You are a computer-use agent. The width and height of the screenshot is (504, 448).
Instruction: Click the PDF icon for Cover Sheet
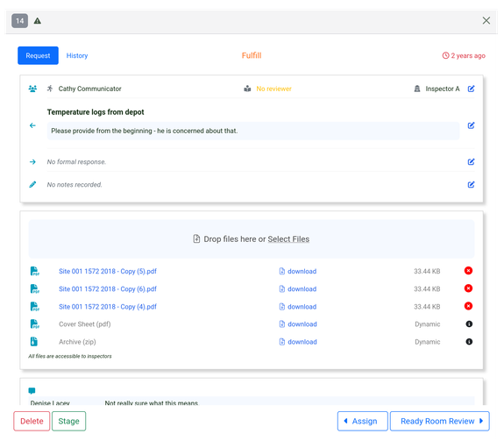coord(34,324)
